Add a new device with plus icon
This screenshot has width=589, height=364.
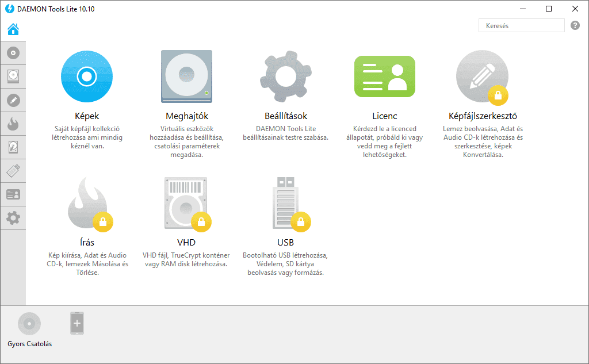pyautogui.click(x=77, y=323)
